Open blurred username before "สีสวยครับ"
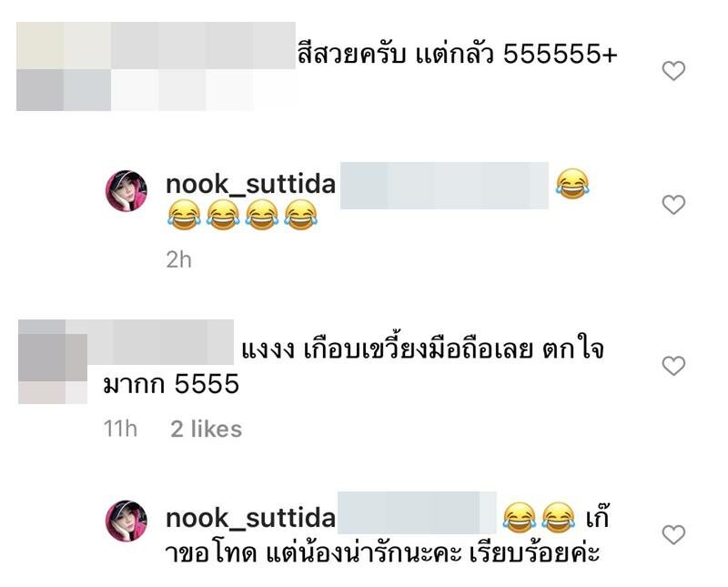Image resolution: width=728 pixels, height=587 pixels. tap(156, 46)
